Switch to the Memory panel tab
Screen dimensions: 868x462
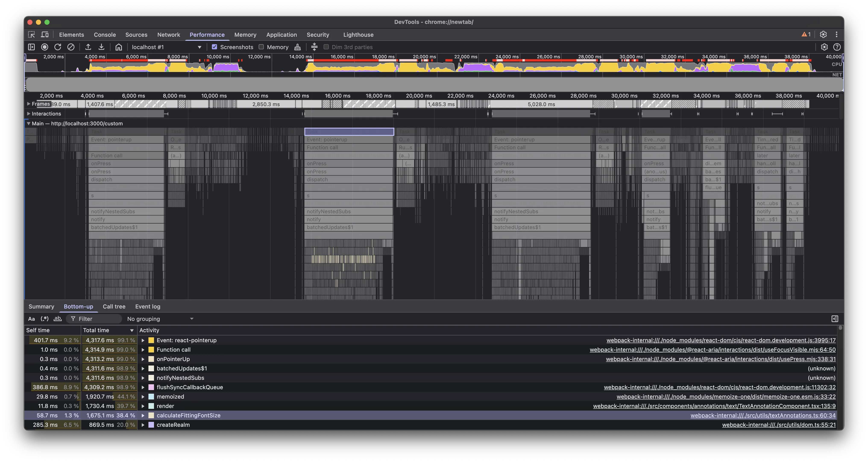pyautogui.click(x=245, y=34)
